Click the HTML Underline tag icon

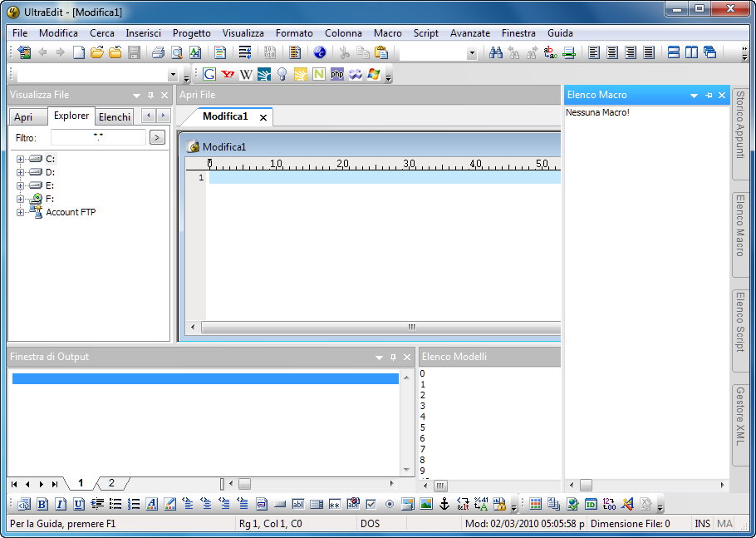79,504
